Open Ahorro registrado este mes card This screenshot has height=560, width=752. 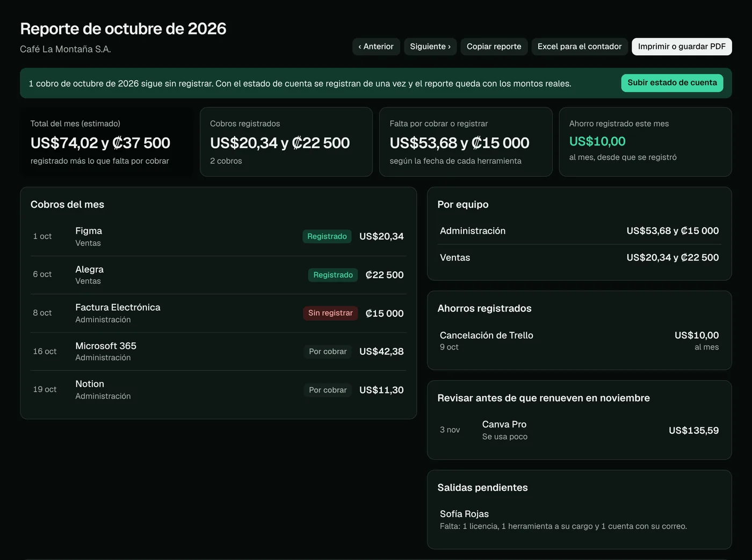(646, 142)
